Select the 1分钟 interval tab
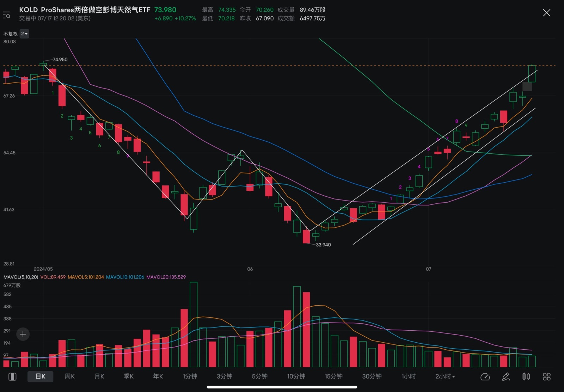The height and width of the screenshot is (392, 564). pos(190,376)
